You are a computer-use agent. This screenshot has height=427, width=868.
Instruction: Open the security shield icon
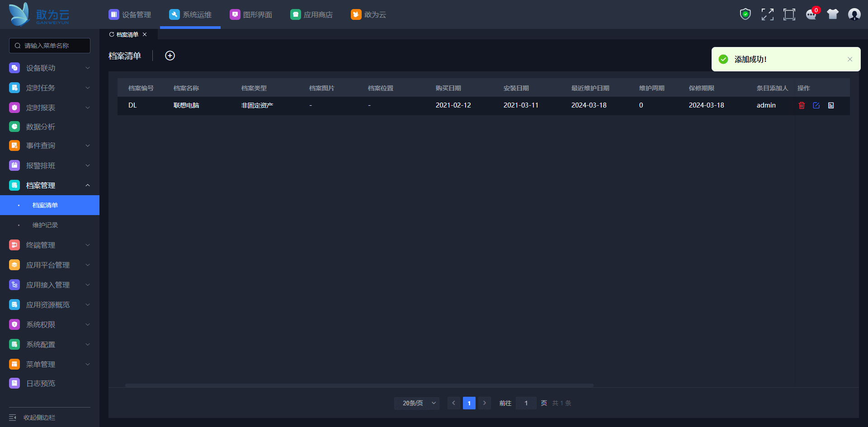point(745,14)
